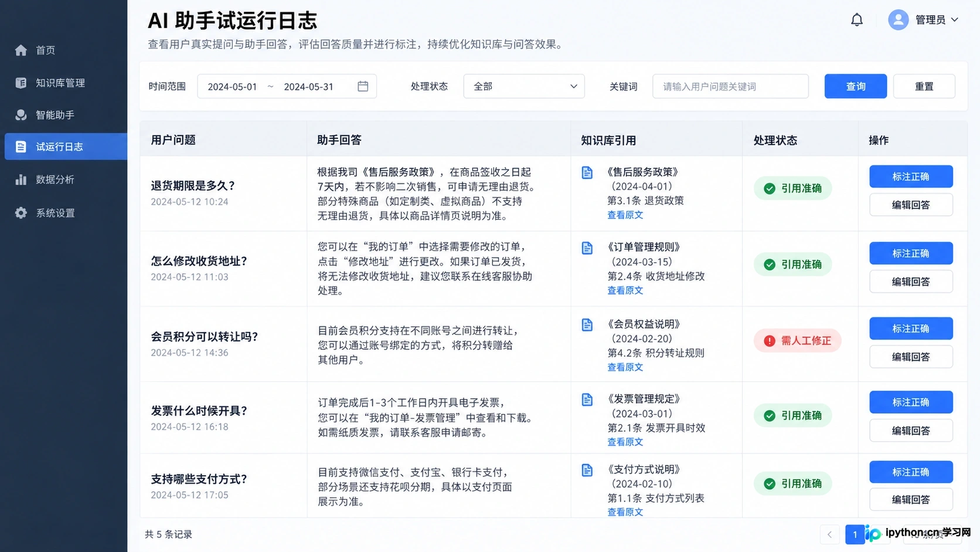
Task: Open 查看原文 link under 收货地址修改
Action: coord(625,290)
